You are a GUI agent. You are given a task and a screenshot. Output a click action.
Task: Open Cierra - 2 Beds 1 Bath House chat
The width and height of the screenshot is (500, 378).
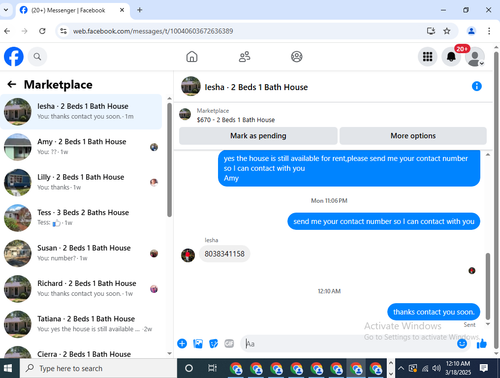click(81, 352)
